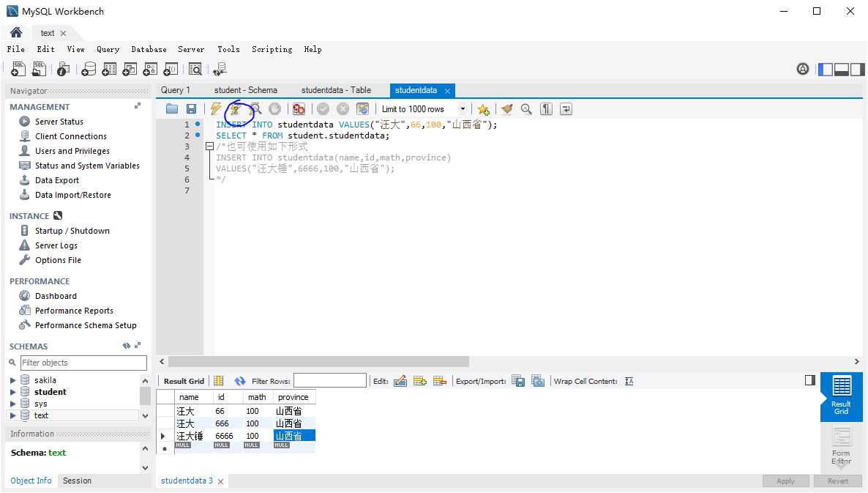The image size is (868, 493).
Task: Expand the text schema
Action: click(12, 415)
